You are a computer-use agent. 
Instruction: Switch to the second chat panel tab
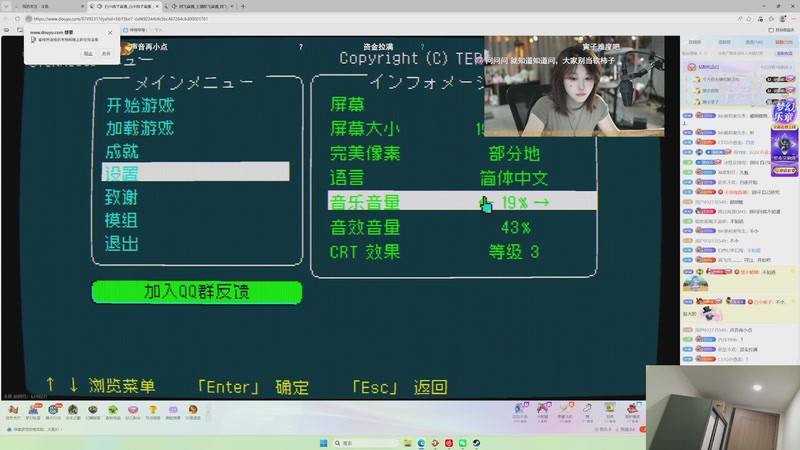(724, 42)
